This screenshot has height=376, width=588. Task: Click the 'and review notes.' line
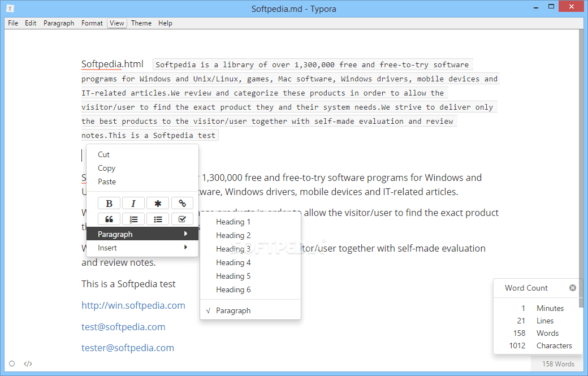[119, 262]
